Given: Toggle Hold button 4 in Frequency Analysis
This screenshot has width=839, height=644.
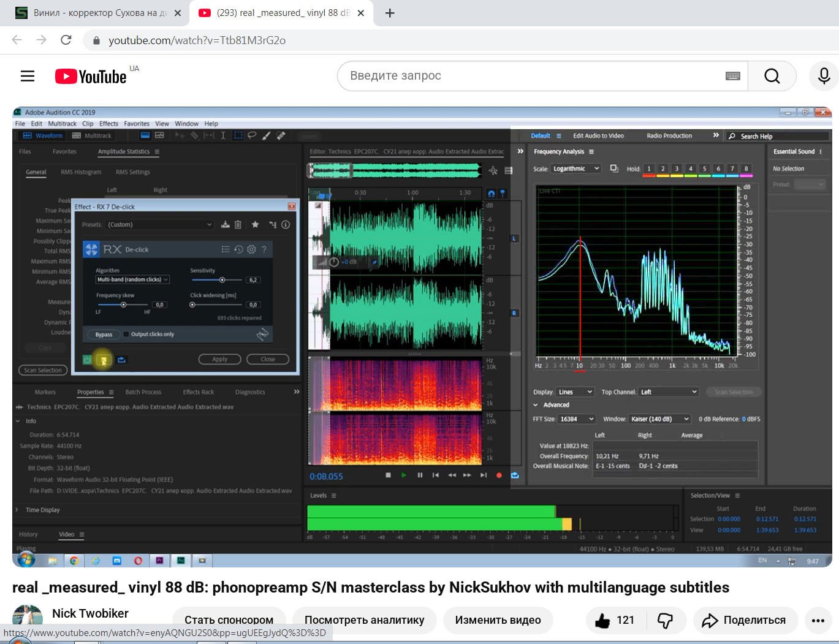Looking at the screenshot, I should (690, 169).
